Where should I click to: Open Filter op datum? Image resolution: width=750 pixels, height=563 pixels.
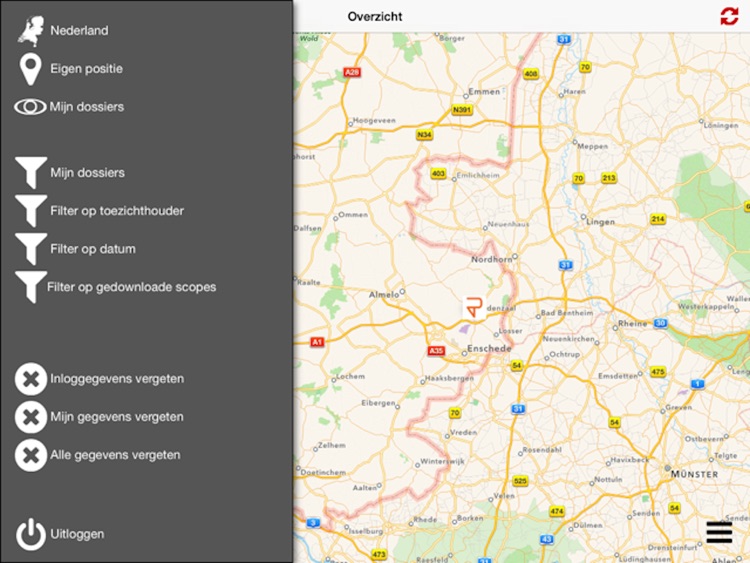coord(93,249)
